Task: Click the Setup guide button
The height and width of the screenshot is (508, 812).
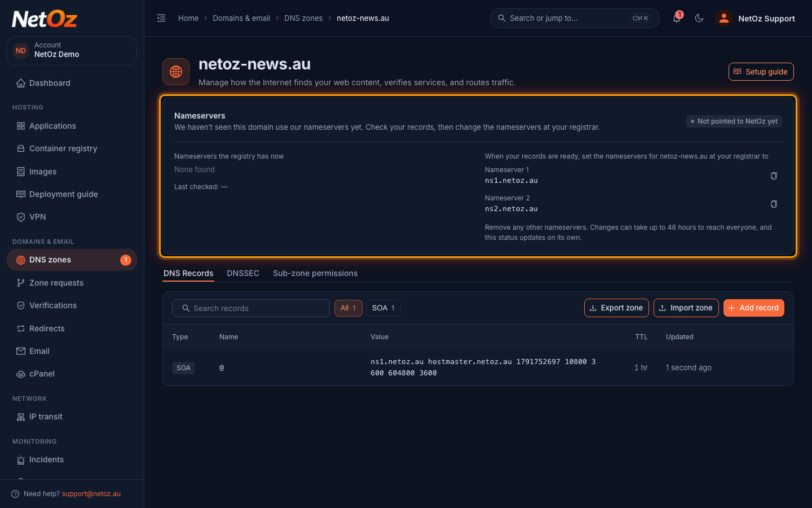Action: (761, 72)
